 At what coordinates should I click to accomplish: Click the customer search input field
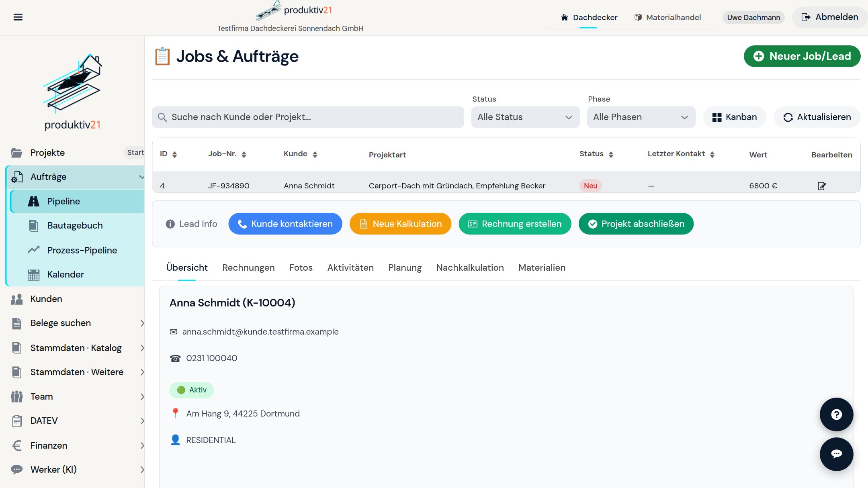coord(308,117)
